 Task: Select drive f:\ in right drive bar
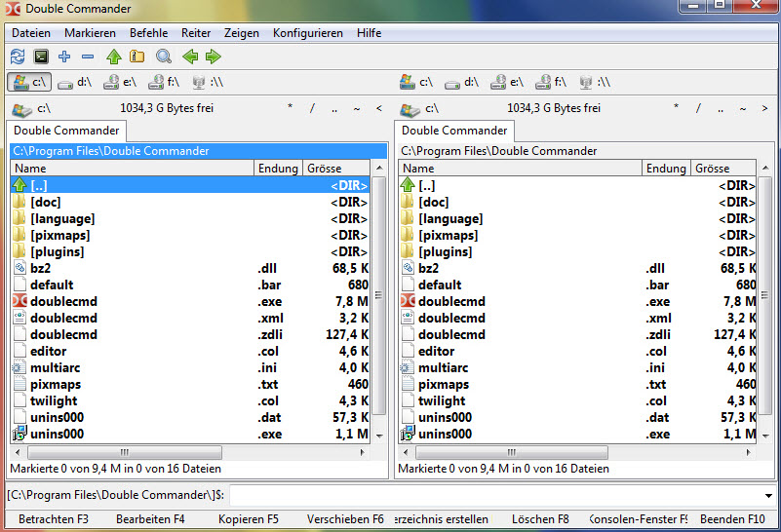[x=550, y=82]
